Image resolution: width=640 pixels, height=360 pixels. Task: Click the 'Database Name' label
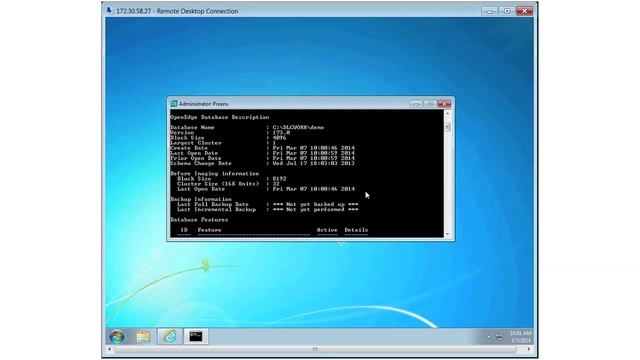[x=192, y=127]
